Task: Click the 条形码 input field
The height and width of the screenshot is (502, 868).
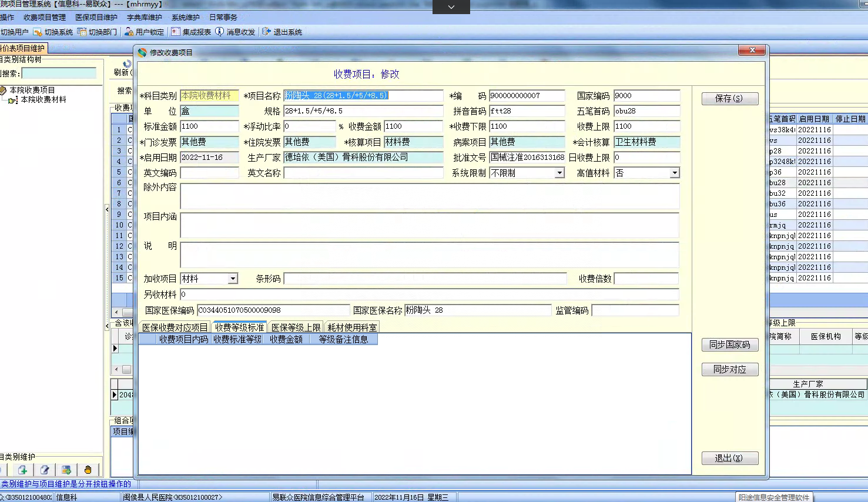Action: click(x=425, y=279)
